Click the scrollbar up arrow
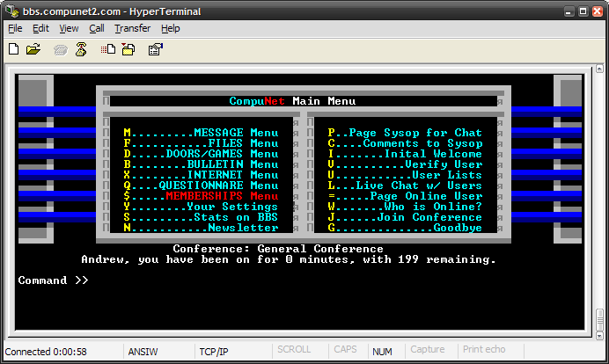Viewport: 609px width, 364px height. coord(599,69)
